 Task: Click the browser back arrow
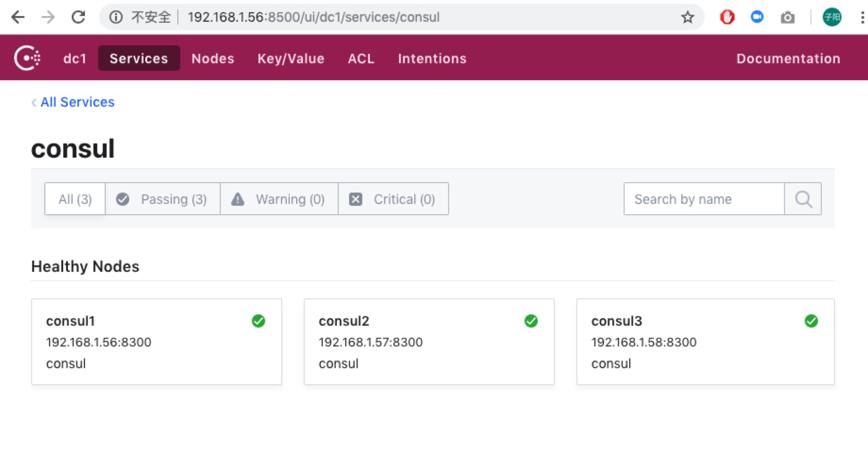point(18,17)
